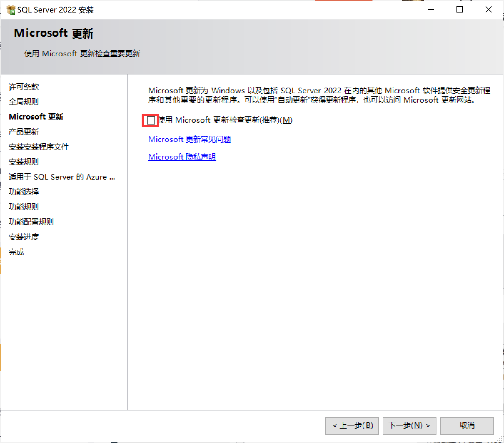
Task: Click the SQL Server setup icon in title bar
Action: coord(11,10)
